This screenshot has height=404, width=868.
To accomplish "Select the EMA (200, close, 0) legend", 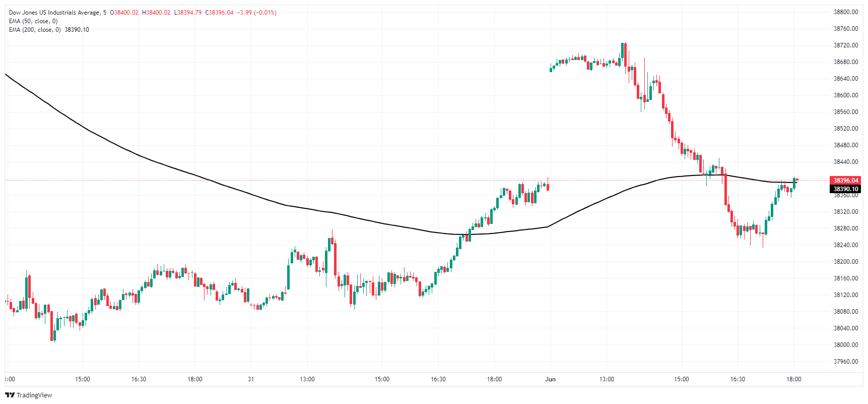I will point(35,30).
